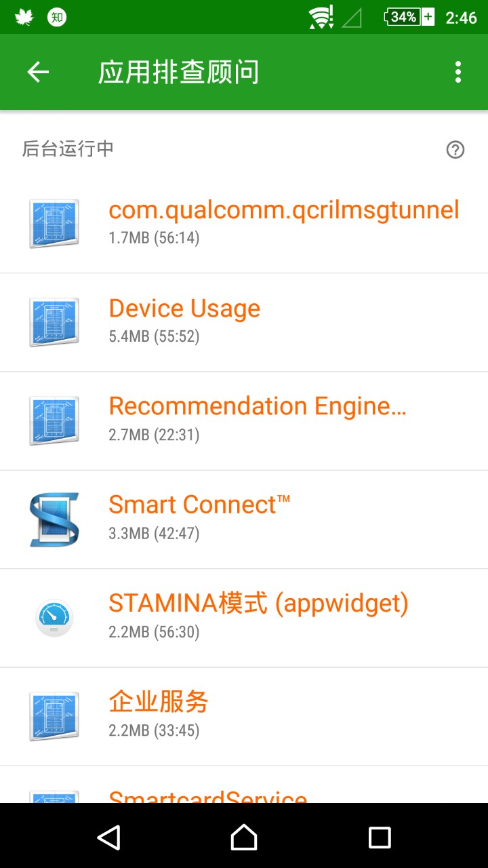
Task: Tap the Device Usage app icon
Action: tap(54, 322)
